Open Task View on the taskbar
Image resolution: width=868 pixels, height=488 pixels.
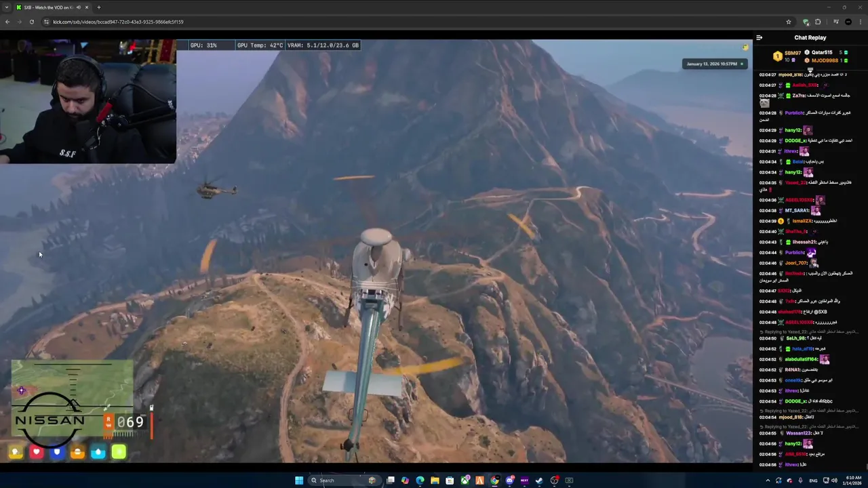click(x=391, y=481)
